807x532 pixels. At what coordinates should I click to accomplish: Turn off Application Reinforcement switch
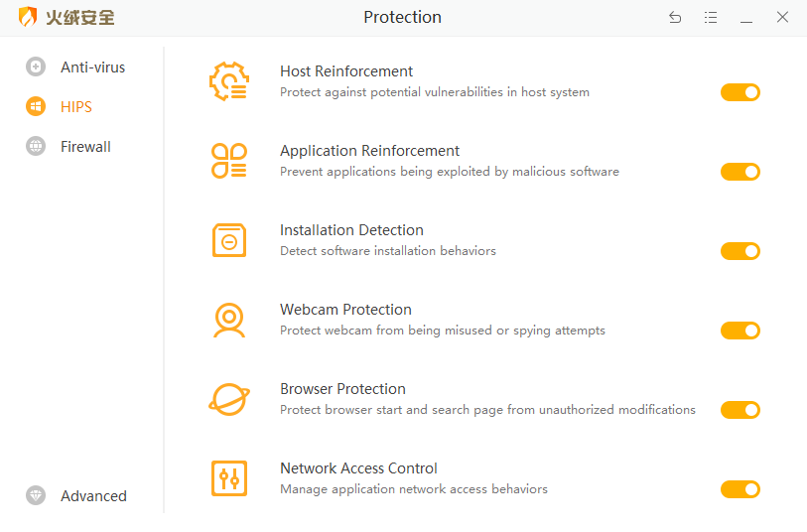pos(740,172)
